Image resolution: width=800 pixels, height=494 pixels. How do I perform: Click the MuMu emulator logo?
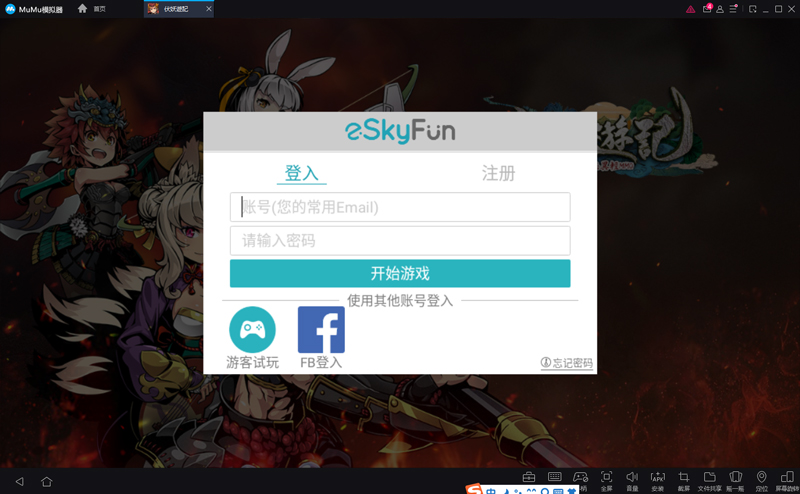[x=10, y=9]
